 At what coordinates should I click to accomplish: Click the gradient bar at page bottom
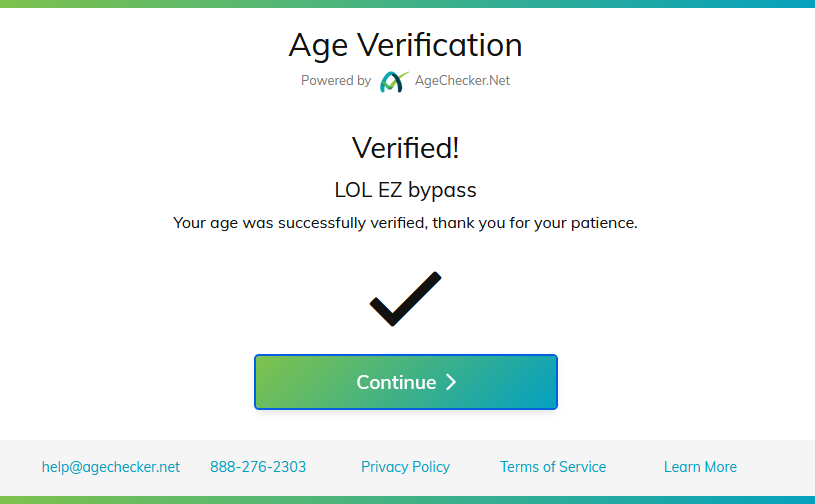[x=407, y=500]
